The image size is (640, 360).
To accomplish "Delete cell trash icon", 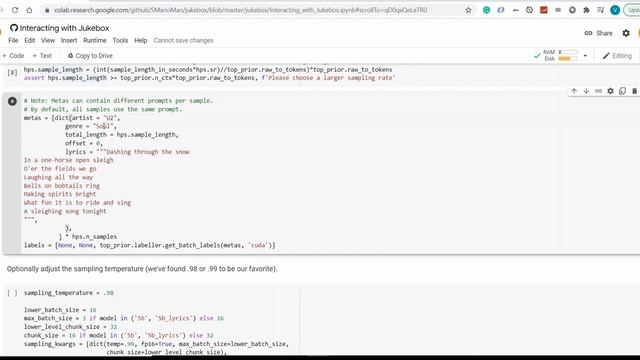I will (x=634, y=91).
